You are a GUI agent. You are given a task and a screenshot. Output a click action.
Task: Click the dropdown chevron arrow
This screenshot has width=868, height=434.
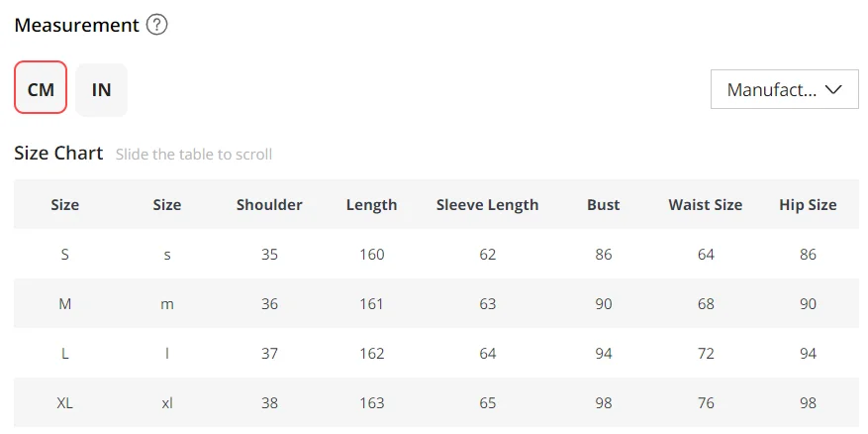point(833,89)
